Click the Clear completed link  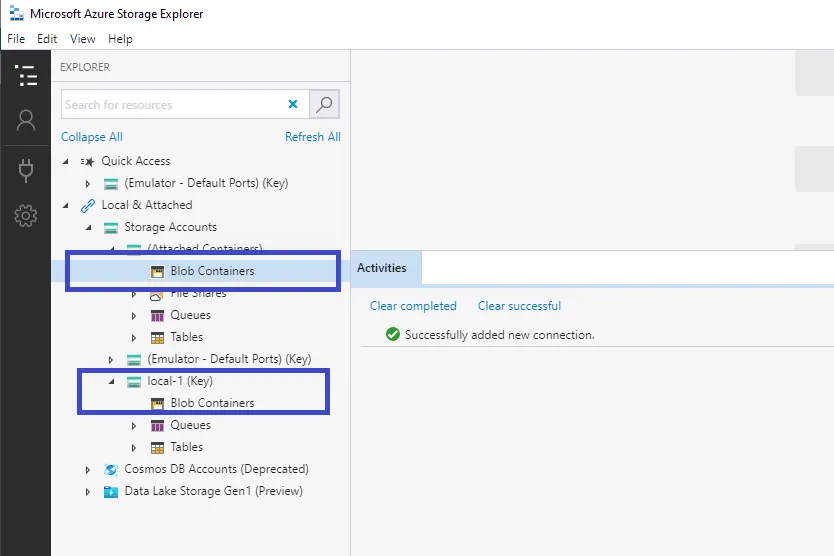[413, 306]
